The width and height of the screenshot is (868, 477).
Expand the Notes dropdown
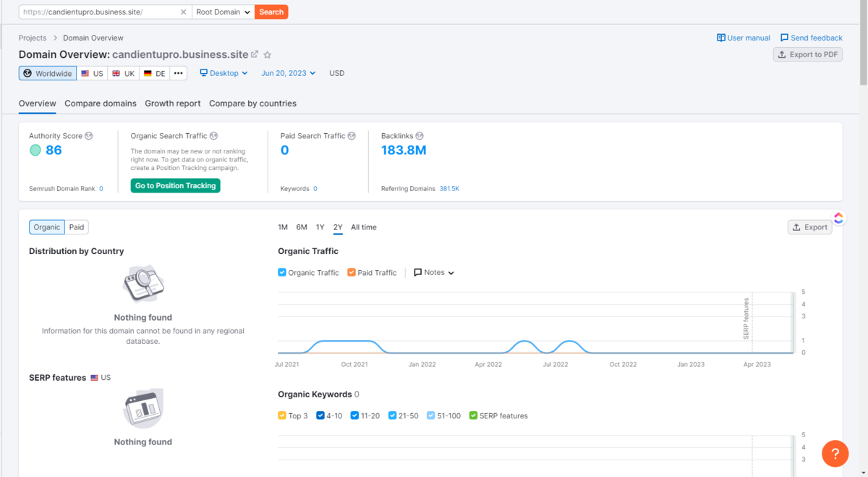coord(434,273)
